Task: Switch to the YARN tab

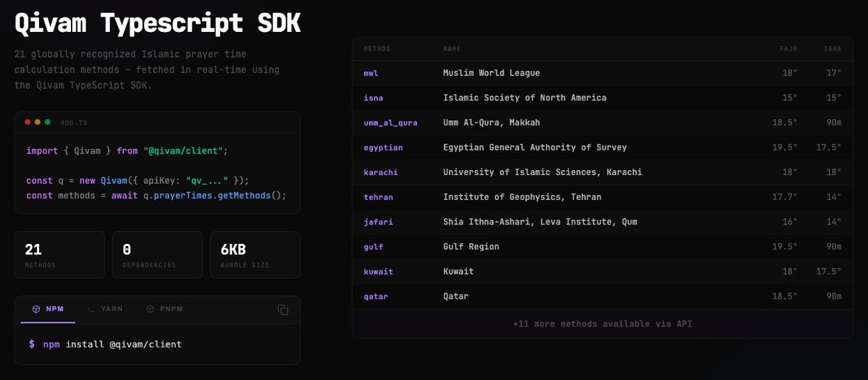Action: pos(105,310)
